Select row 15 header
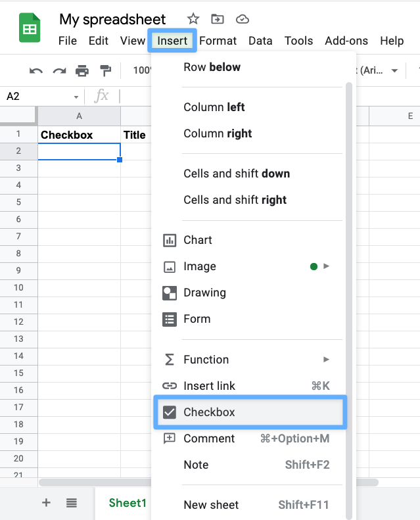 point(18,373)
